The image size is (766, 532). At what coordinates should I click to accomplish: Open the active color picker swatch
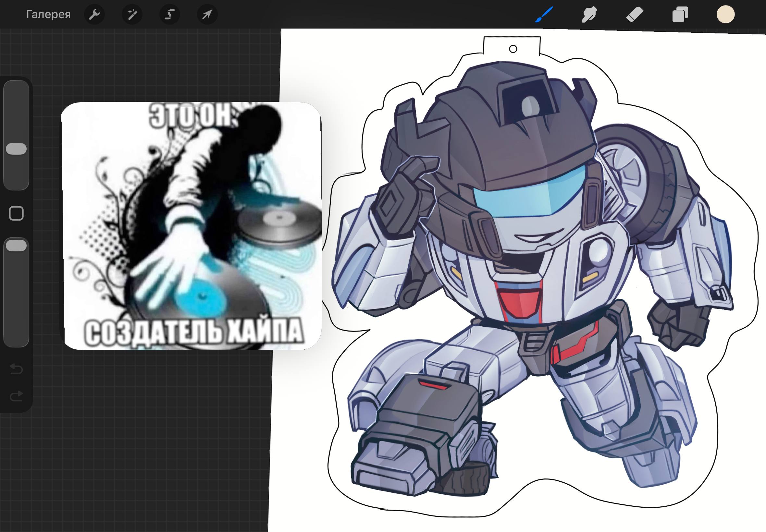726,14
